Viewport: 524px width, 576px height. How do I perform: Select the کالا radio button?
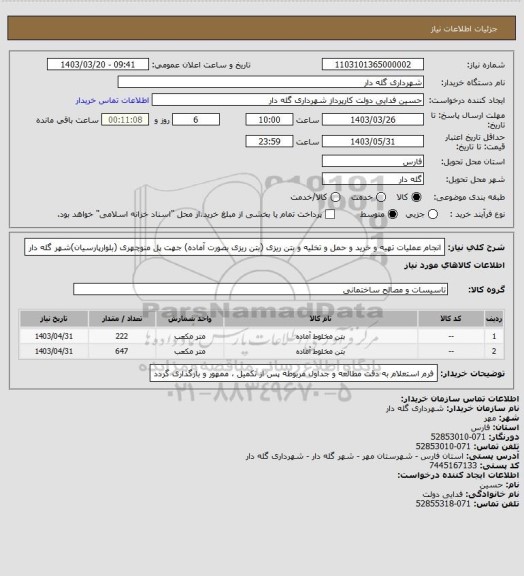[x=416, y=197]
